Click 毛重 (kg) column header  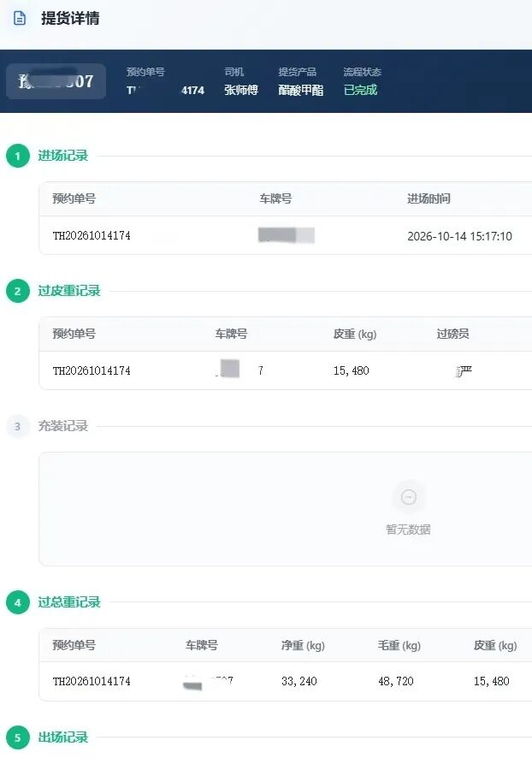tap(399, 645)
